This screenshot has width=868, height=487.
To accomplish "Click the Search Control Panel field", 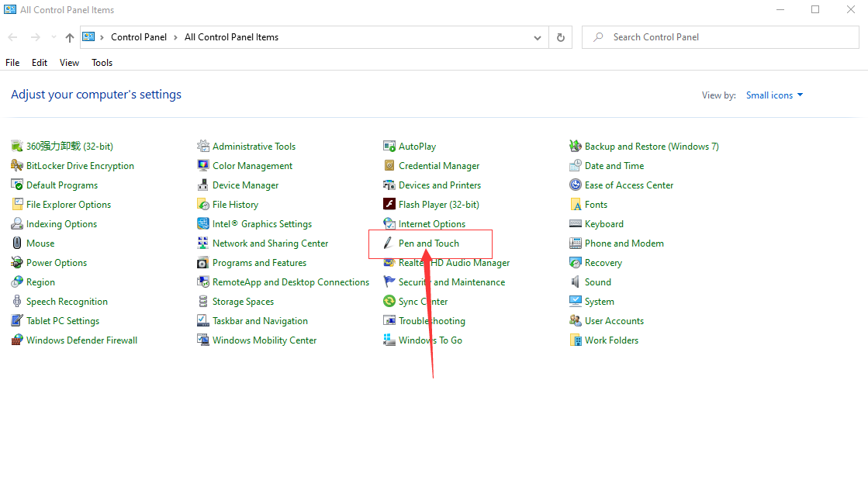I will tap(720, 37).
